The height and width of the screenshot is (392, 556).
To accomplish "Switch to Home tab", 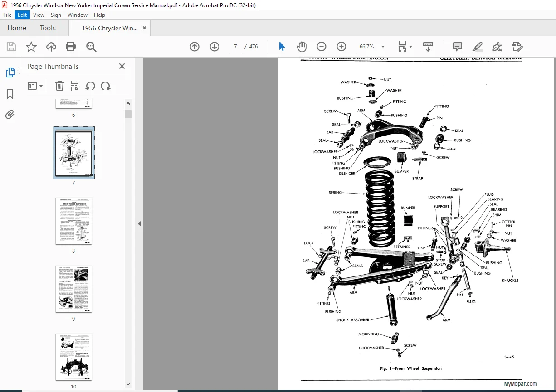I will 17,28.
